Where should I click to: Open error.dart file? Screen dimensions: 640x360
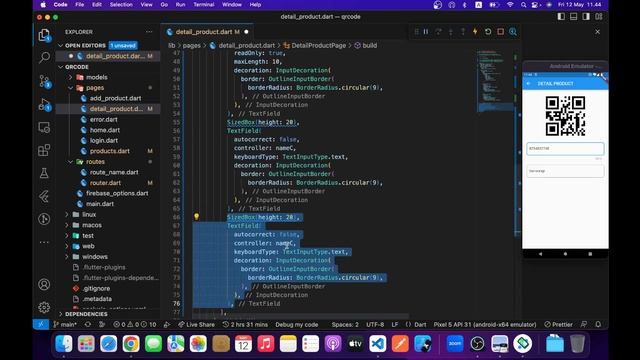point(103,120)
